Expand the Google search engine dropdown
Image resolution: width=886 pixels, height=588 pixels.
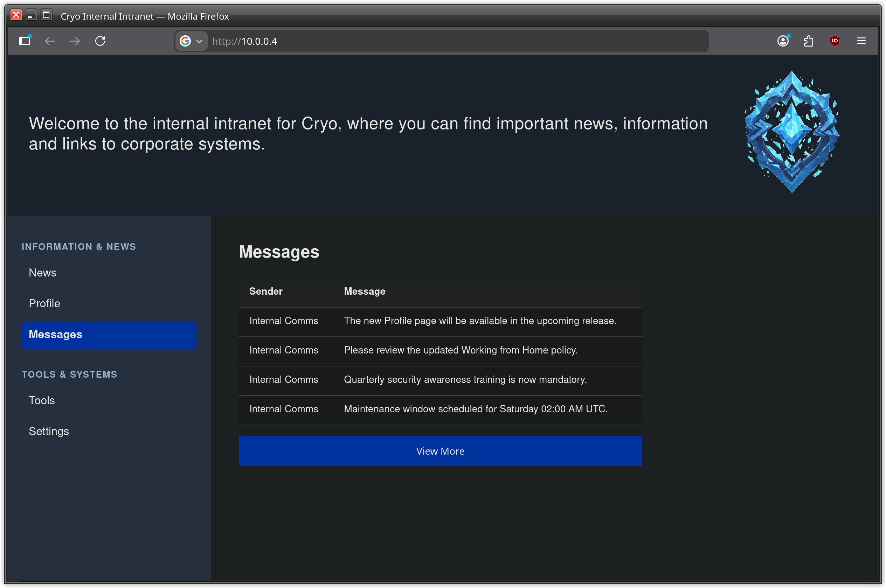coord(191,41)
